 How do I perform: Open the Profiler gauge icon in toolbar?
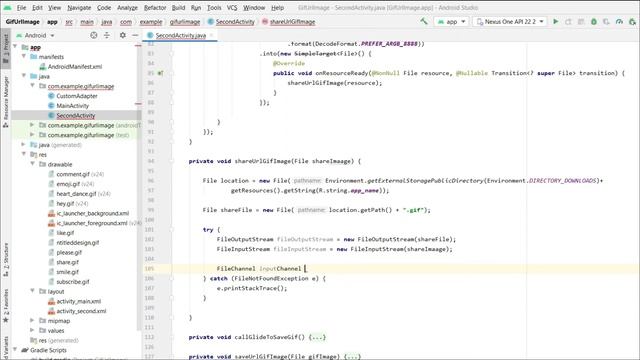click(x=619, y=22)
